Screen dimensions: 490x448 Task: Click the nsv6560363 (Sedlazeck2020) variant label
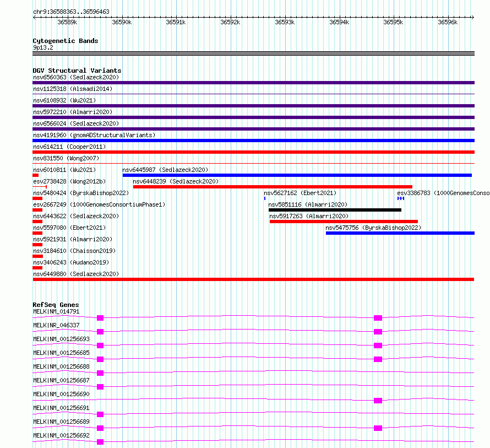pyautogui.click(x=76, y=77)
